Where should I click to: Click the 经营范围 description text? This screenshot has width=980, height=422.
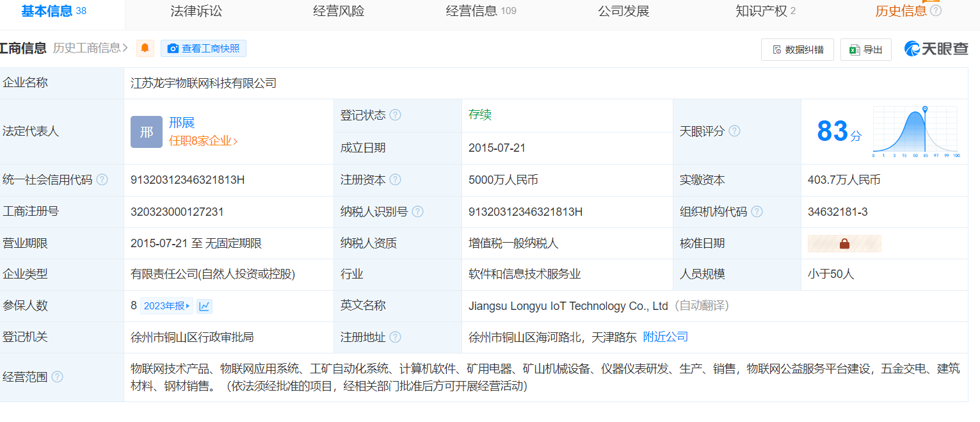click(x=545, y=377)
